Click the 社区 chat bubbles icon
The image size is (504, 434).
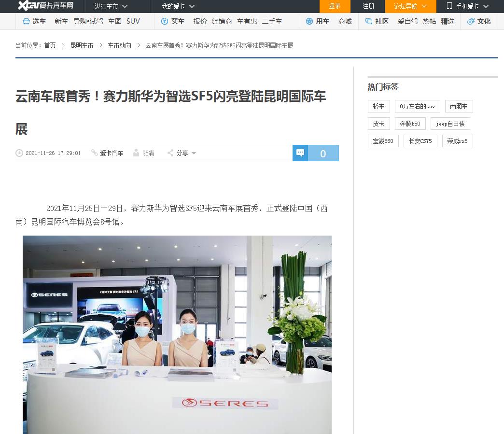(x=369, y=22)
